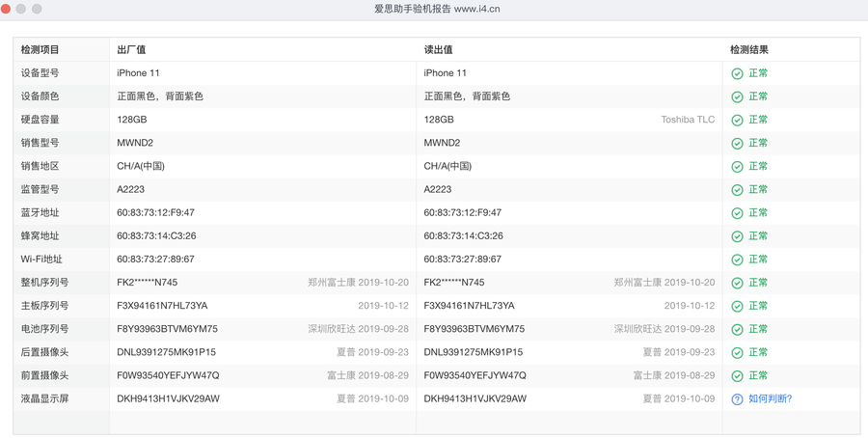The width and height of the screenshot is (868, 438).
Task: Click the green check icon in 硬盘容量 row
Action: pyautogui.click(x=737, y=121)
